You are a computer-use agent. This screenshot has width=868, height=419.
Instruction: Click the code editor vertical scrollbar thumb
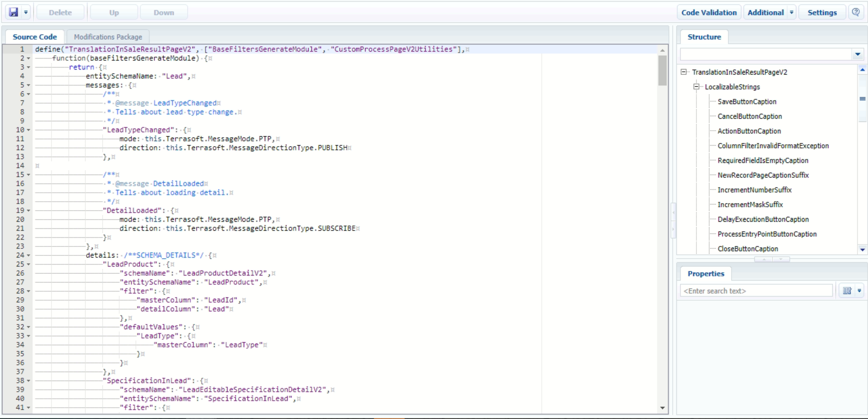pyautogui.click(x=662, y=70)
